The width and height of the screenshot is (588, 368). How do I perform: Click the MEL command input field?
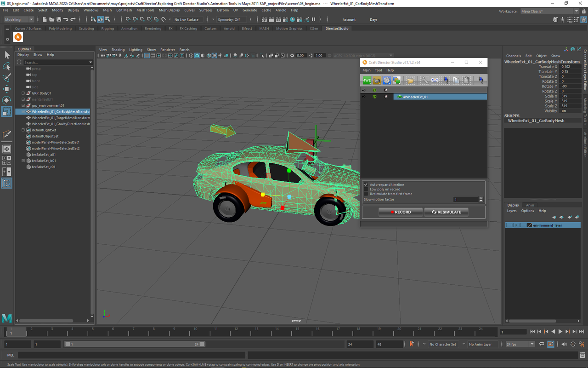(131, 355)
